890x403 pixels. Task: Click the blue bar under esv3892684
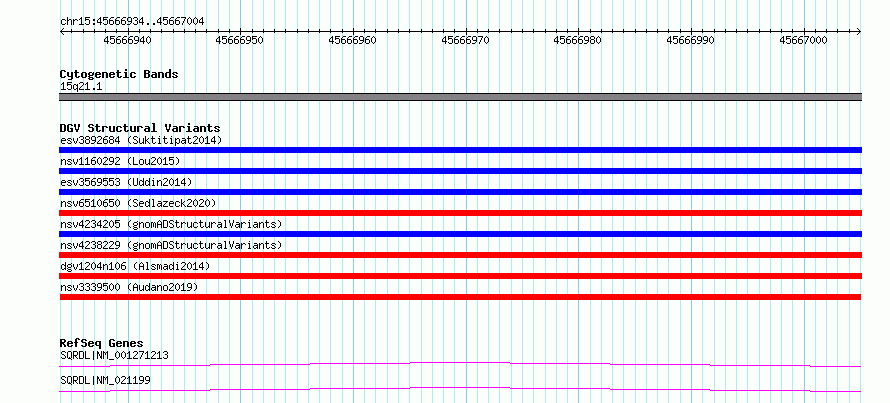460,150
